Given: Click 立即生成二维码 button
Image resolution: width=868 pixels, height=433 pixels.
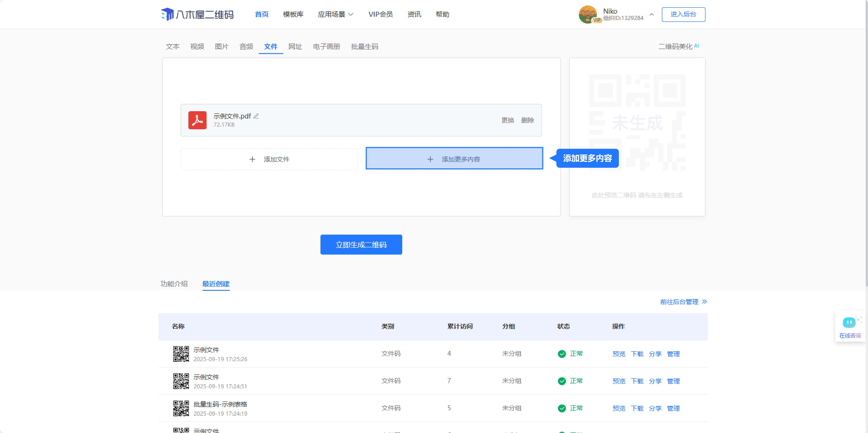Looking at the screenshot, I should (x=361, y=245).
